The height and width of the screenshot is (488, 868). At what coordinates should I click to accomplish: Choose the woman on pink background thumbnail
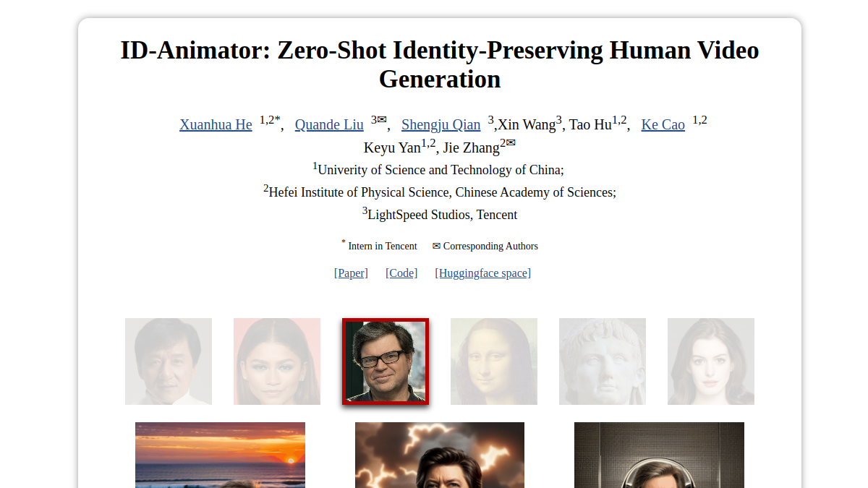(x=277, y=361)
